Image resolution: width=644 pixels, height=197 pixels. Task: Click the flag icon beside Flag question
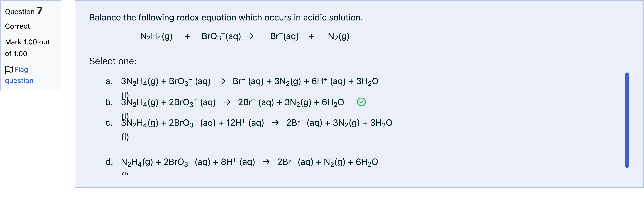[x=9, y=70]
